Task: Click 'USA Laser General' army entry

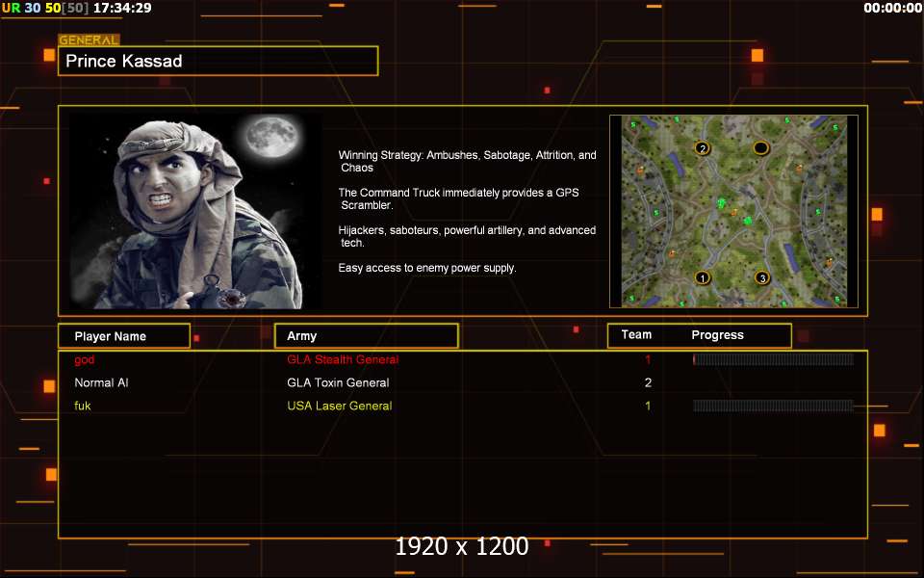Action: pos(340,406)
